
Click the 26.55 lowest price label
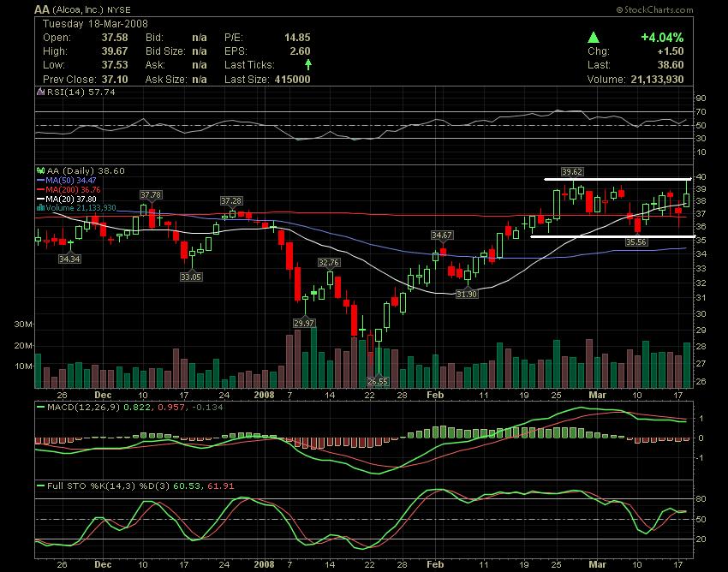point(378,382)
